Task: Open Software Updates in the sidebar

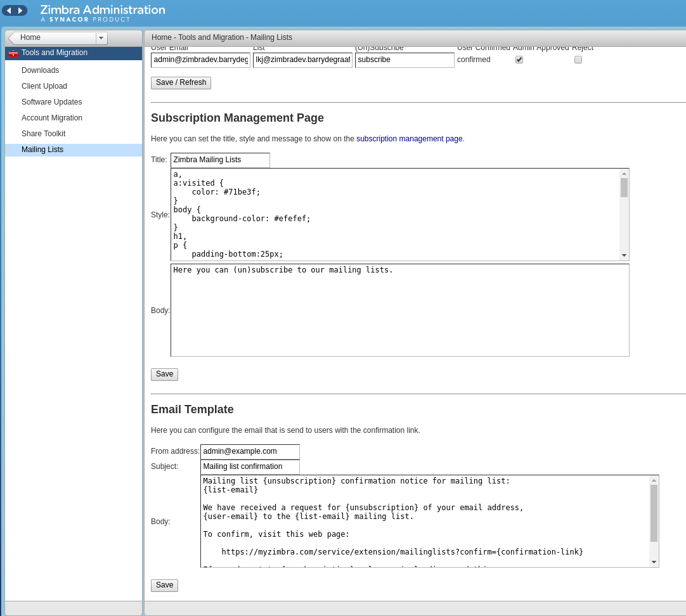Action: [x=51, y=102]
